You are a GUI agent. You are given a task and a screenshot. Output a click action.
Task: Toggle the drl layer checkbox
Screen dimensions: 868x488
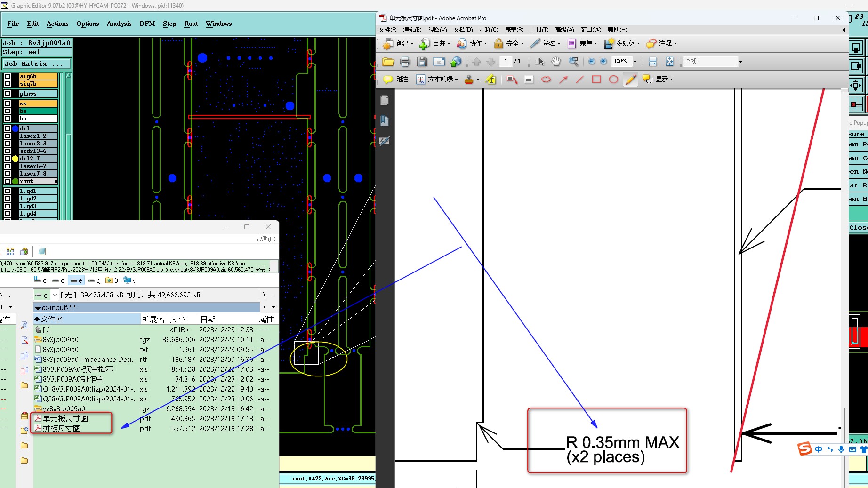click(8, 128)
